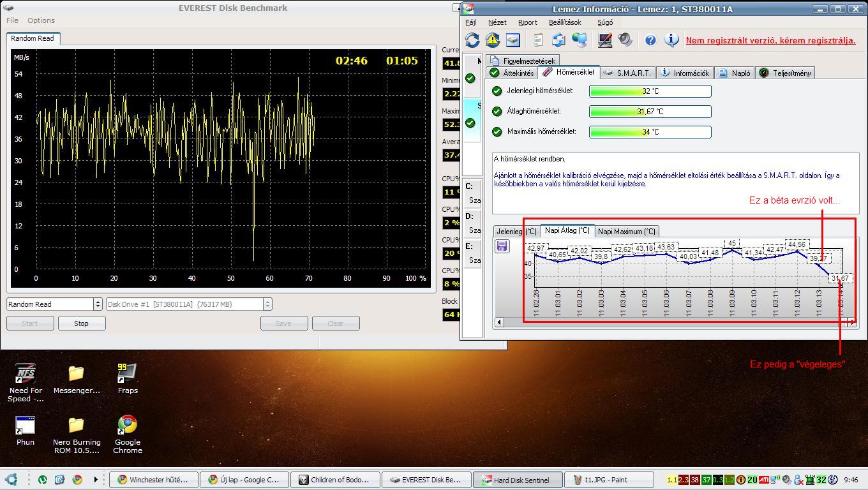Image resolution: width=868 pixels, height=490 pixels.
Task: Click the monitor with pen configuration icon
Action: click(604, 40)
